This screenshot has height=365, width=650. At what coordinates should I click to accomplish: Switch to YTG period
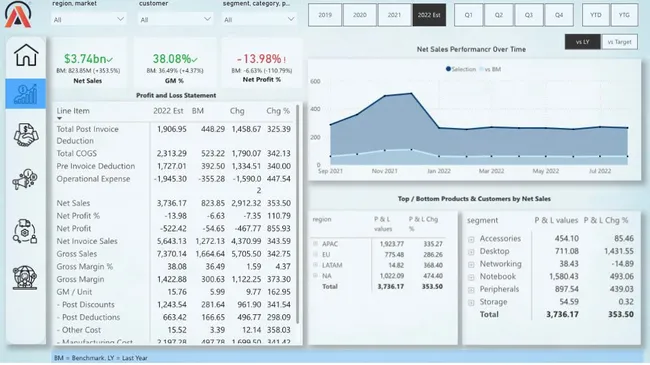[624, 15]
